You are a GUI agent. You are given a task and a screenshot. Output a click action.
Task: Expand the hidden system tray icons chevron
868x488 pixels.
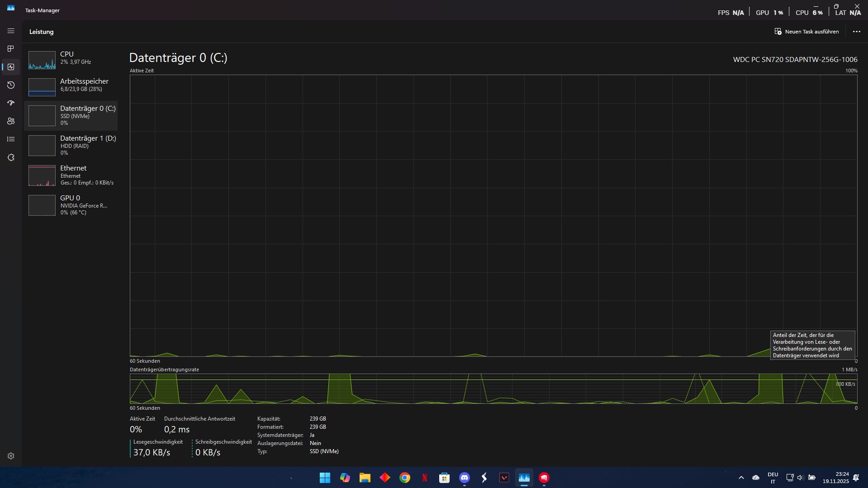[741, 478]
